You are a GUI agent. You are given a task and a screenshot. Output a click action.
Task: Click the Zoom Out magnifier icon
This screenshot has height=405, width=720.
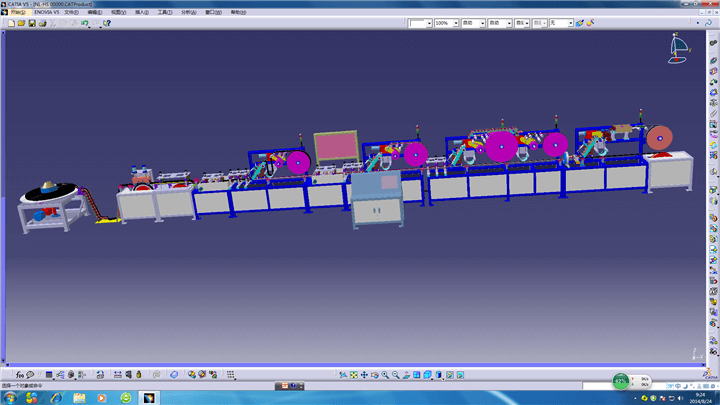[x=396, y=374]
